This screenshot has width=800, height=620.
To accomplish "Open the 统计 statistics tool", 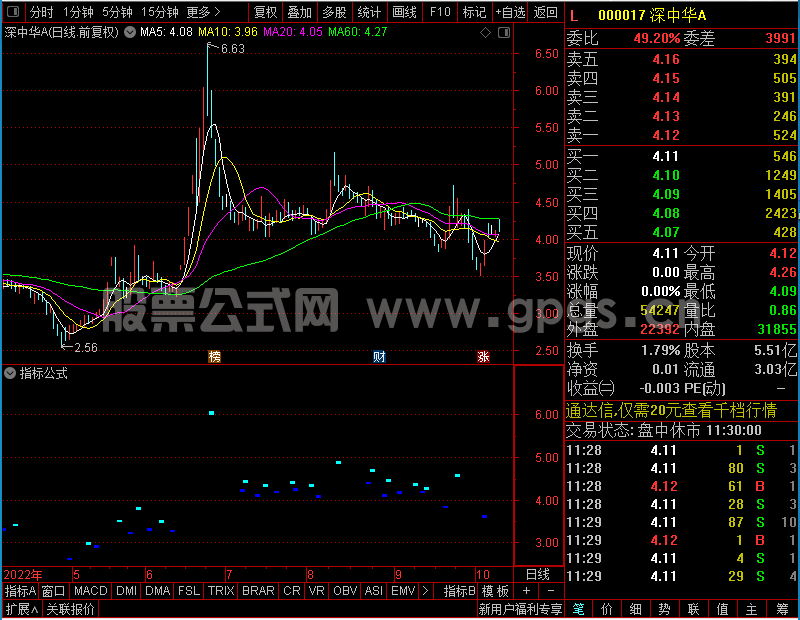I will (369, 12).
